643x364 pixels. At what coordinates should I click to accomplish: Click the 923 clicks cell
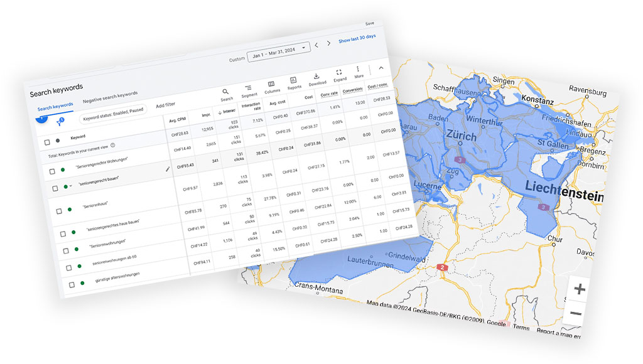click(x=234, y=125)
